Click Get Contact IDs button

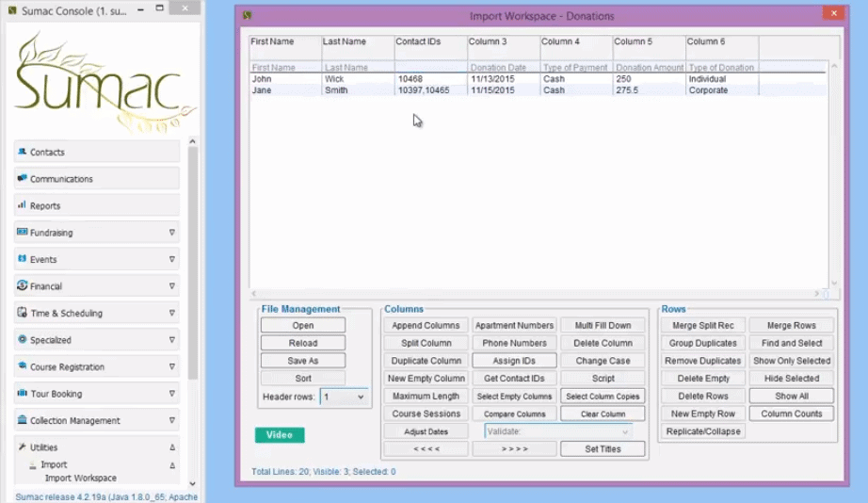point(514,379)
